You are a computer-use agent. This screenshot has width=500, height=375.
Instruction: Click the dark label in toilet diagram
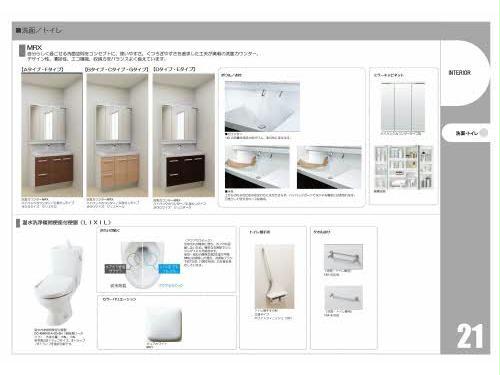point(115,269)
